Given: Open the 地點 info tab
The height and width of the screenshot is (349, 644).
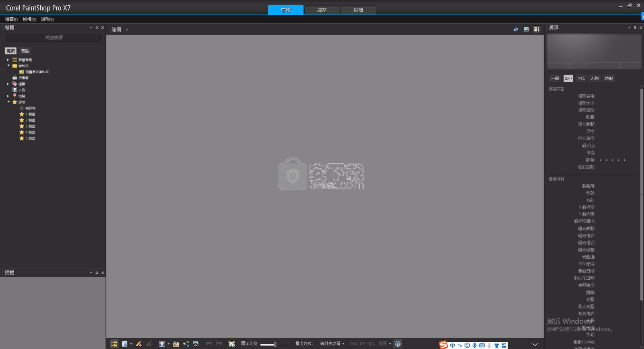Looking at the screenshot, I should [609, 79].
